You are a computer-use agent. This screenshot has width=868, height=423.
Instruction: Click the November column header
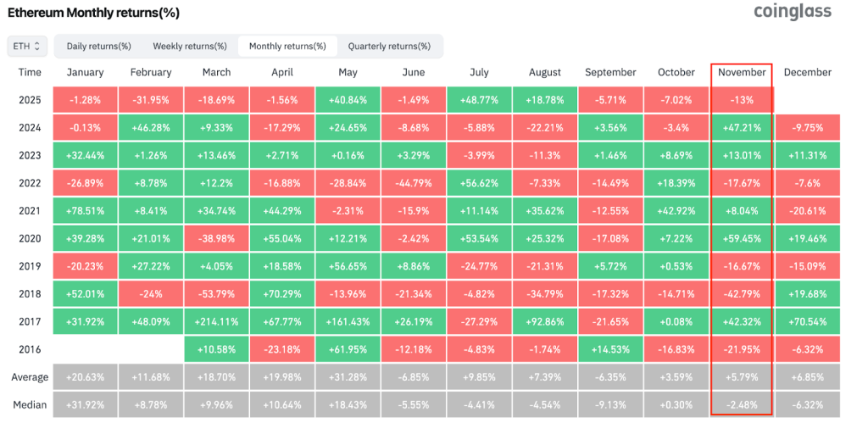point(742,73)
